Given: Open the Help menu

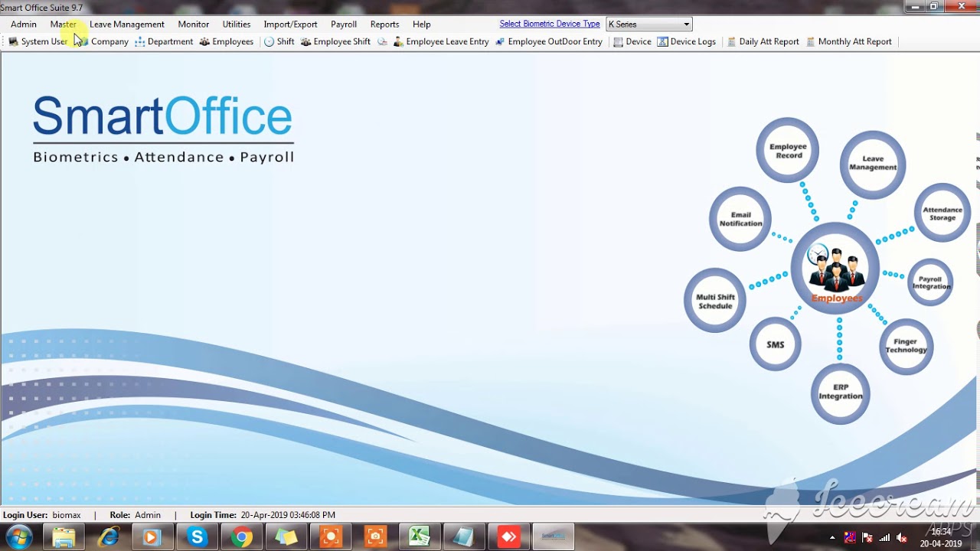Looking at the screenshot, I should coord(421,24).
